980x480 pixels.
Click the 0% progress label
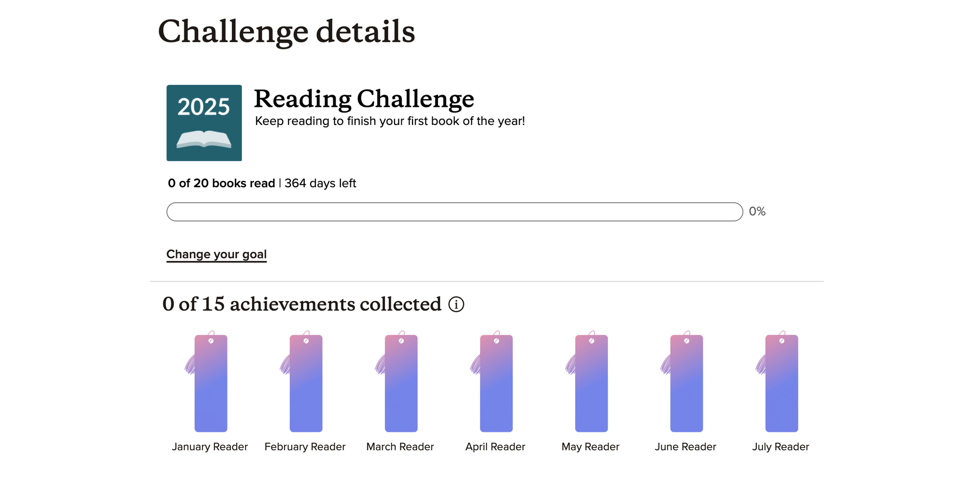point(757,211)
